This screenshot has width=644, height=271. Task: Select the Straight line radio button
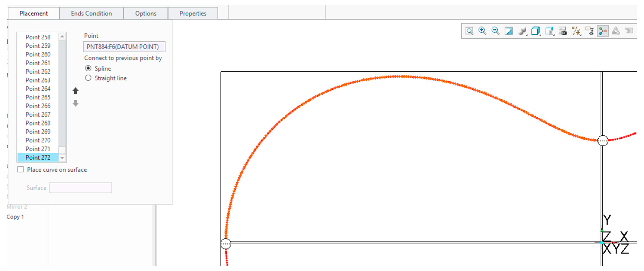pyautogui.click(x=88, y=78)
